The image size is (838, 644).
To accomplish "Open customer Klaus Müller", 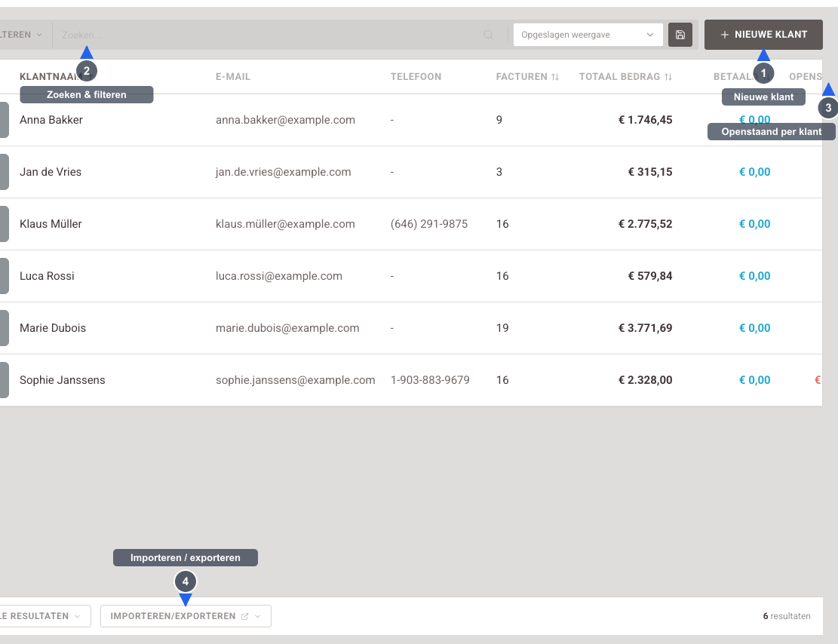I will coord(51,224).
